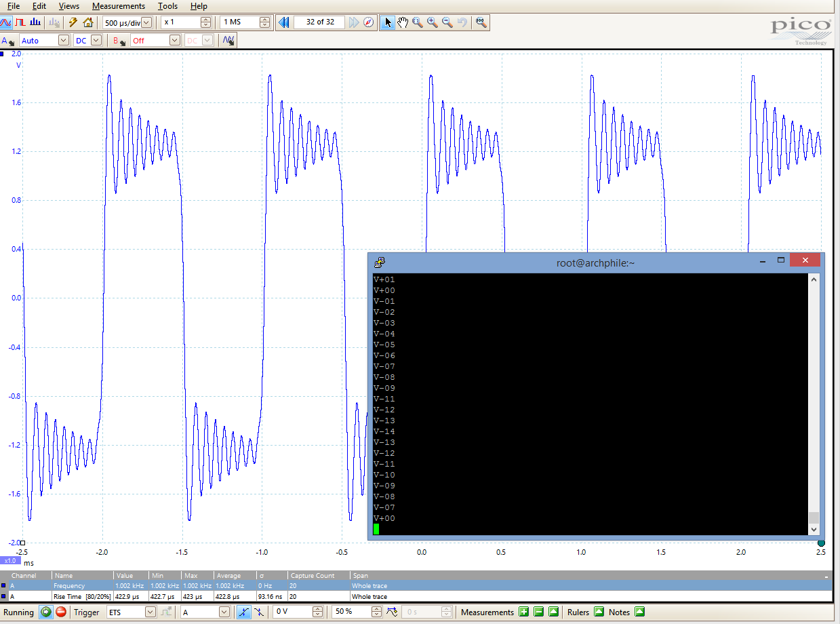Viewport: 840px width, 624px height.
Task: Select the Rise Time [80/20%] measurement row
Action: tap(416, 597)
